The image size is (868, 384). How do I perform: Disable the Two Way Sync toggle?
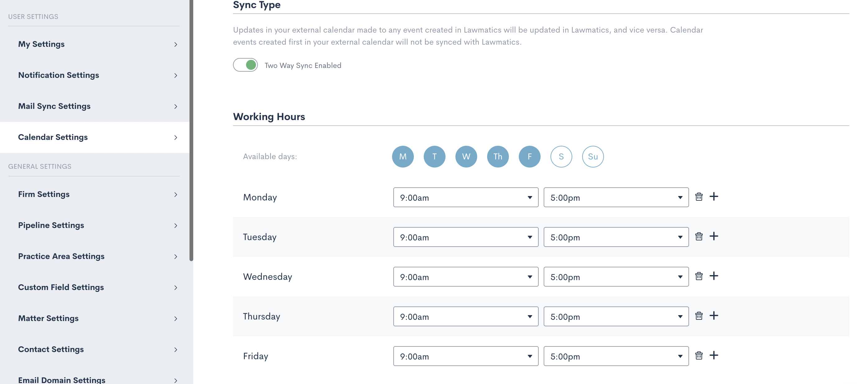point(245,65)
